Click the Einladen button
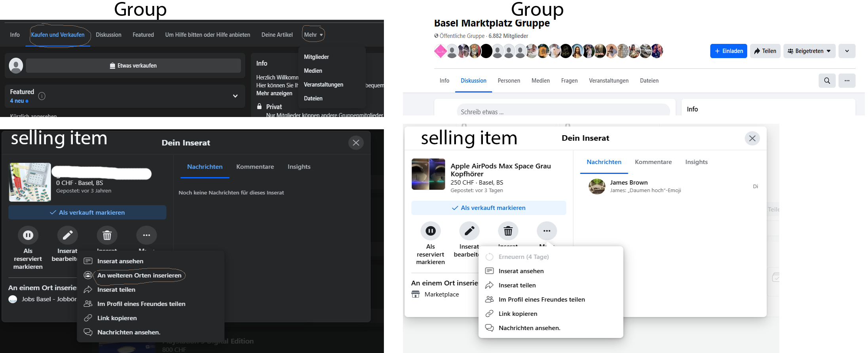The width and height of the screenshot is (868, 353). (728, 51)
